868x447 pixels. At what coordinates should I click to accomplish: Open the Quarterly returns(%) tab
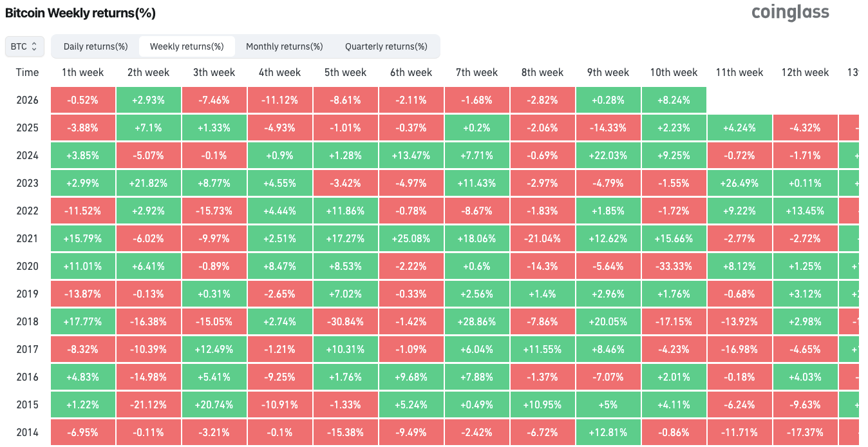(x=386, y=46)
